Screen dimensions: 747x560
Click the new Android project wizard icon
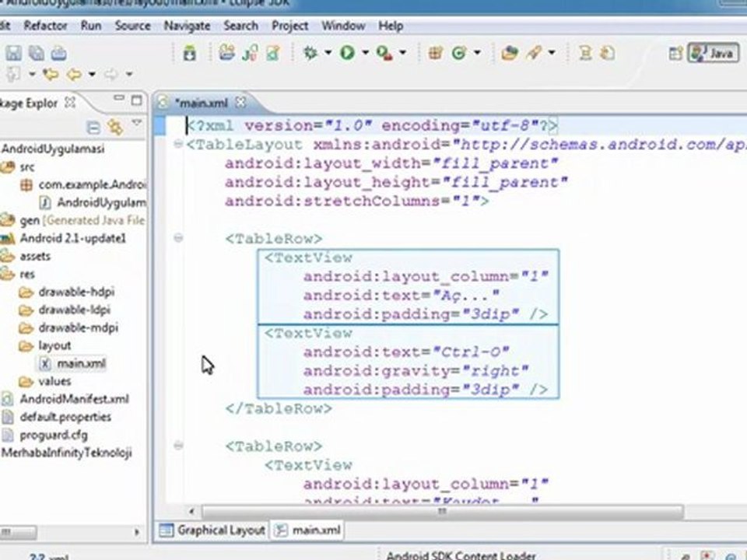(226, 52)
